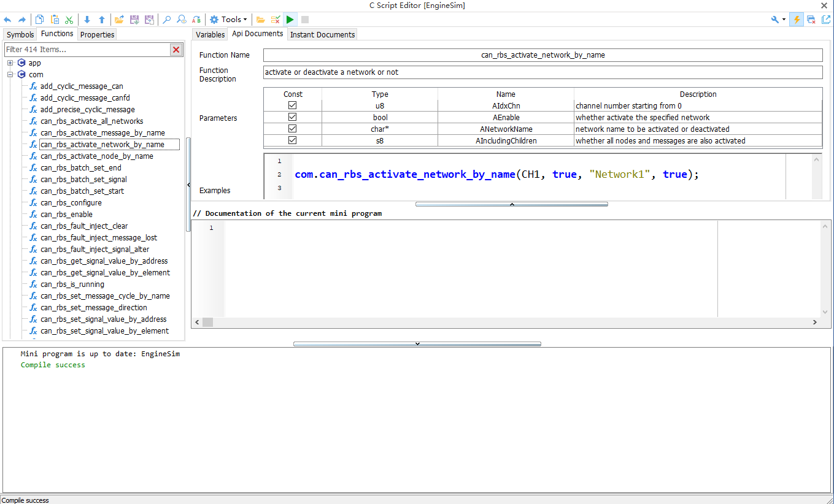The width and height of the screenshot is (834, 504).
Task: Click the Undo arrow in toolbar
Action: pyautogui.click(x=7, y=20)
